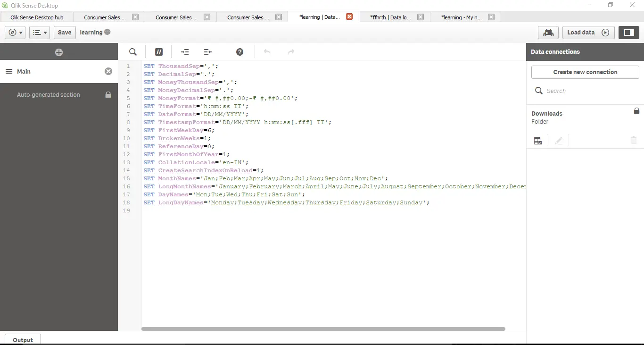This screenshot has width=644, height=345.
Task: Toggle comment on selected code
Action: click(159, 52)
